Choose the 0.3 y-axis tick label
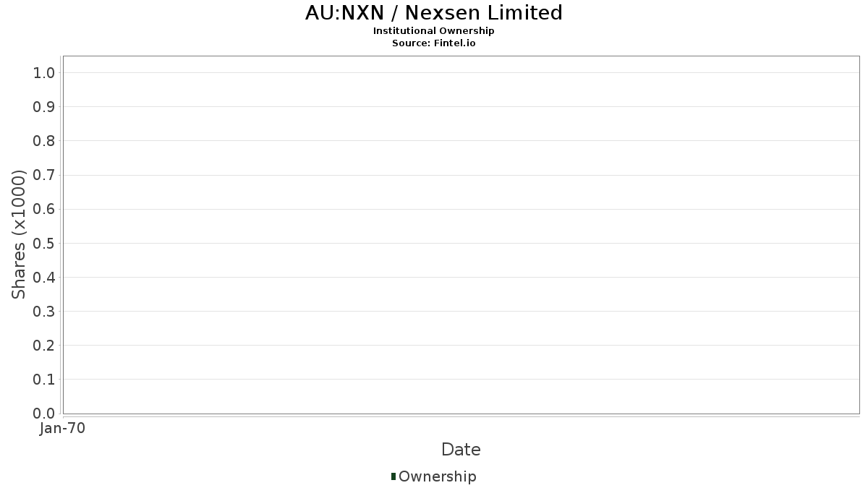The image size is (868, 488). [x=44, y=312]
